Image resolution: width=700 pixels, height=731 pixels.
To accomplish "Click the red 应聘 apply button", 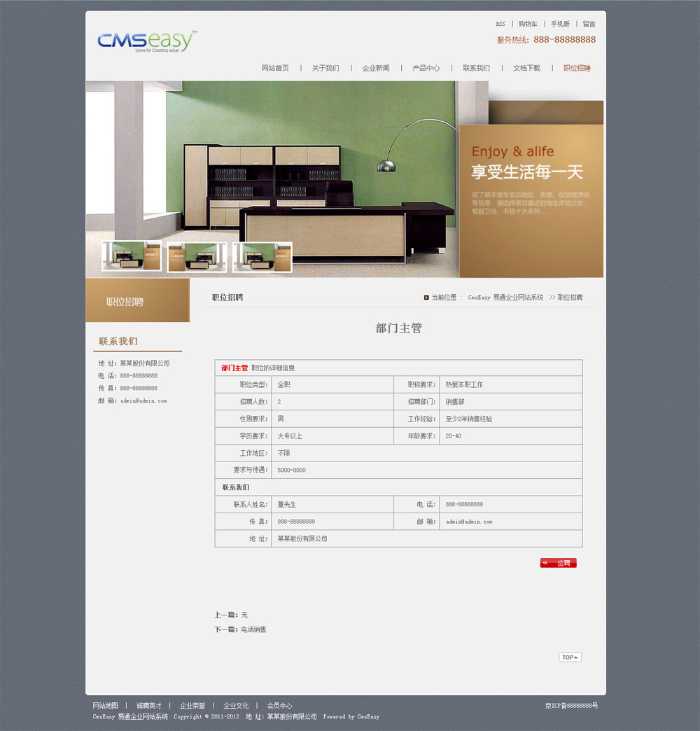I will 558,563.
